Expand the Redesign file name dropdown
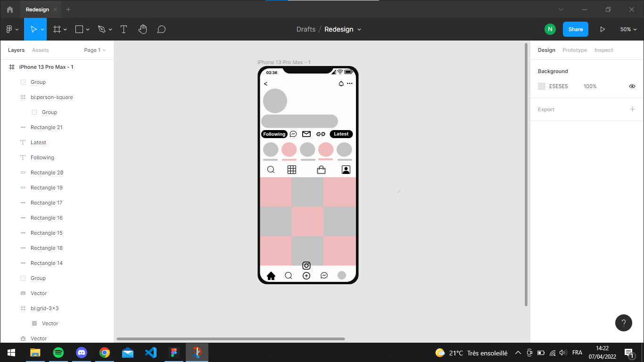The height and width of the screenshot is (362, 644). click(359, 29)
